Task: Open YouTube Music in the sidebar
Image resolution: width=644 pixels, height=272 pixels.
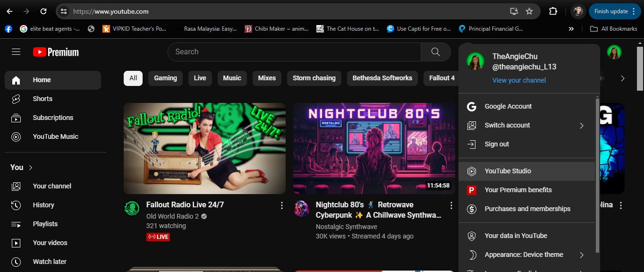Action: tap(53, 137)
